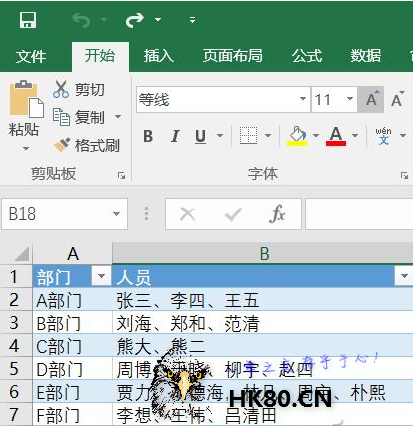Switch to the 插入 ribbon tab
Image resolution: width=413 pixels, height=426 pixels.
pyautogui.click(x=159, y=56)
